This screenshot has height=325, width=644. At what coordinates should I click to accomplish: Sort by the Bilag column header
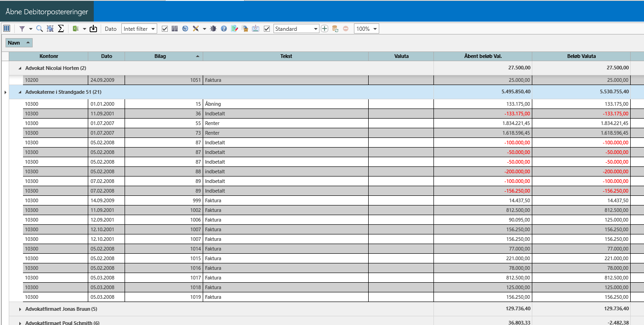164,56
